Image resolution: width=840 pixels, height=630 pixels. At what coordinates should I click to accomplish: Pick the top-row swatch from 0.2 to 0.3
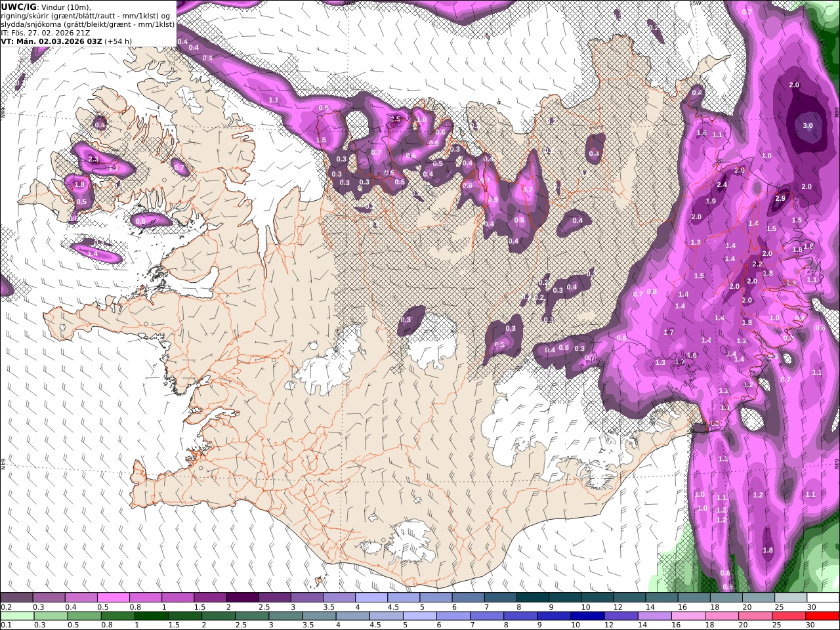[x=16, y=598]
